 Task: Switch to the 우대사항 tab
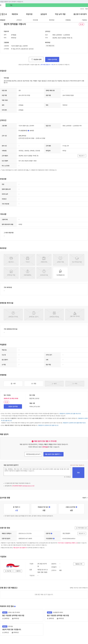pyautogui.click(x=35, y=20)
